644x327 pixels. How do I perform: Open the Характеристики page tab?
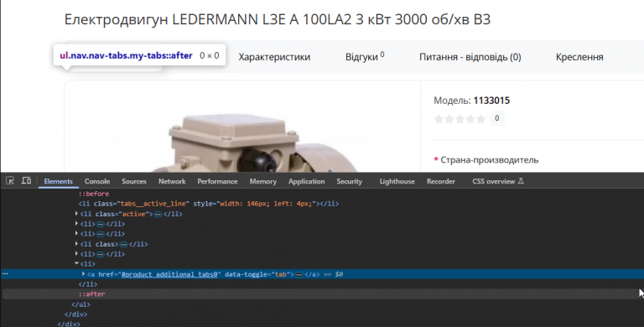[274, 57]
